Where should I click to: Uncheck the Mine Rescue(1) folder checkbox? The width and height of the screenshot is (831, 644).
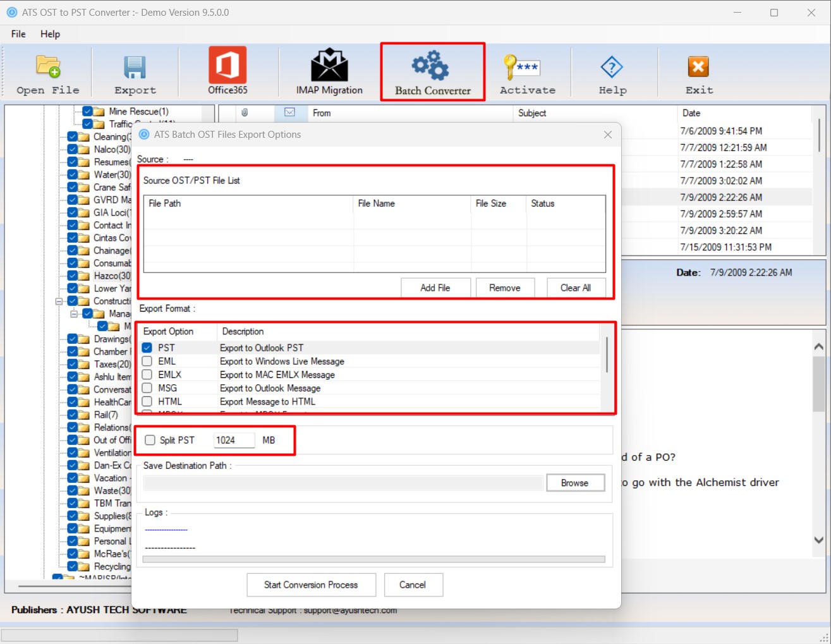tap(88, 111)
